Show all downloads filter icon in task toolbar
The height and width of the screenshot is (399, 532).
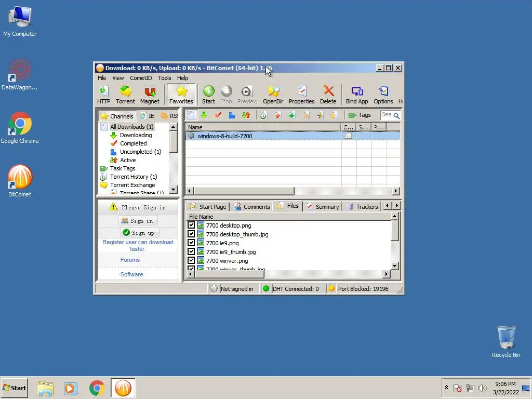pos(191,115)
